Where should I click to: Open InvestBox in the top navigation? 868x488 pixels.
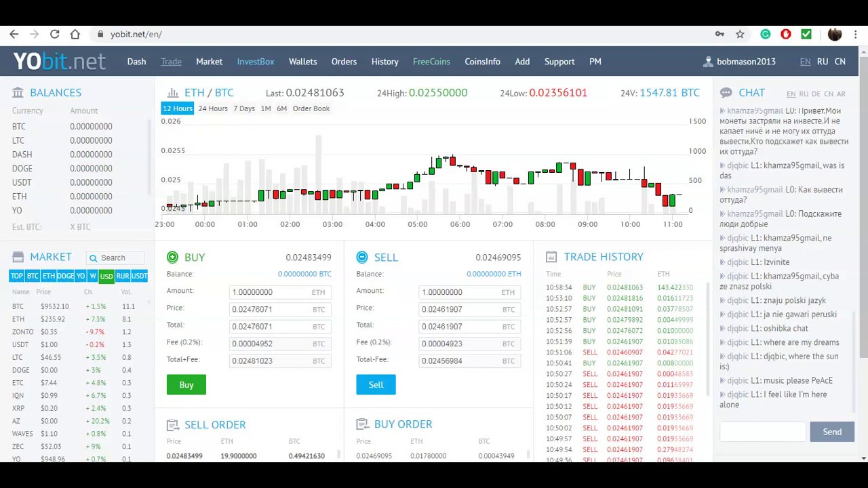coord(256,62)
